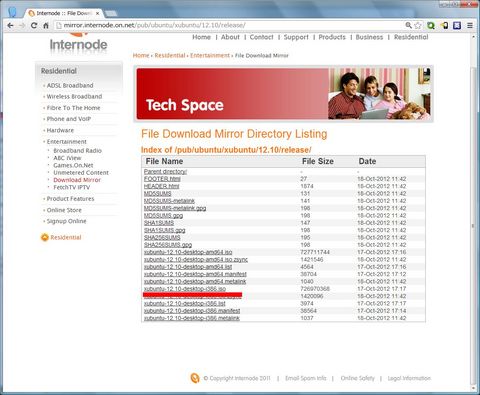Open the FOOTER.html file
The width and height of the screenshot is (480, 395).
(162, 179)
